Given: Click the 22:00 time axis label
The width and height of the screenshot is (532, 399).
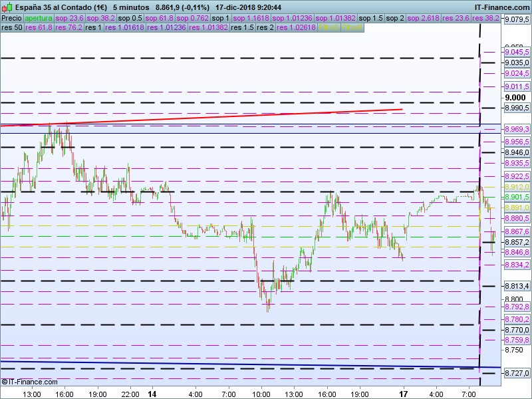Looking at the screenshot, I should click(x=130, y=394).
